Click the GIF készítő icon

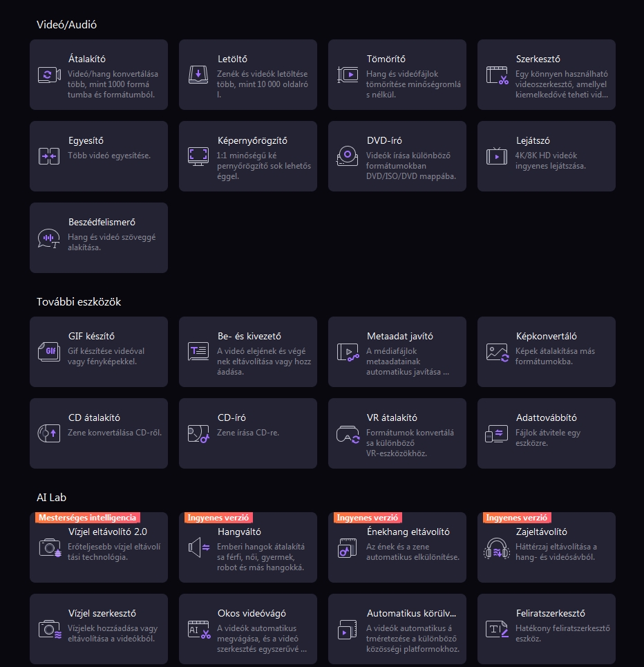[48, 352]
